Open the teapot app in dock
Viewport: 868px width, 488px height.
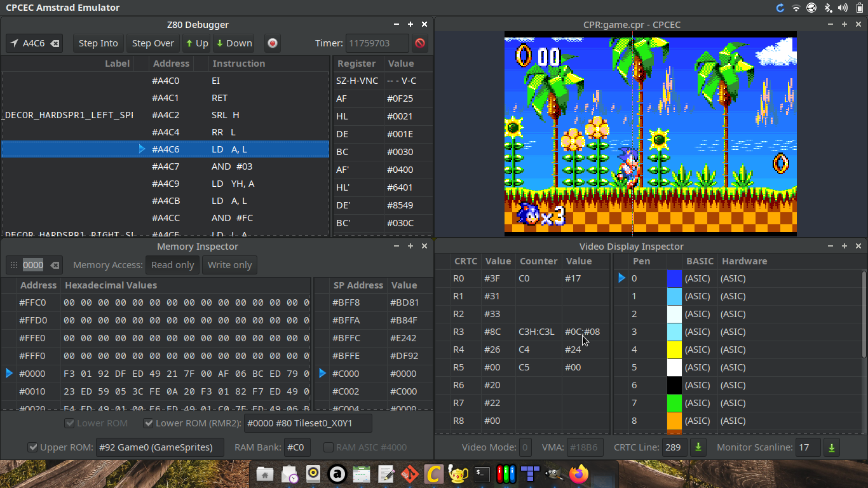458,474
